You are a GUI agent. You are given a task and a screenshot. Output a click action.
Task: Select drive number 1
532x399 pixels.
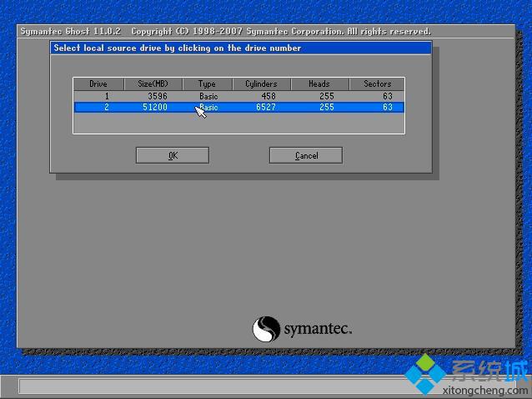click(107, 97)
